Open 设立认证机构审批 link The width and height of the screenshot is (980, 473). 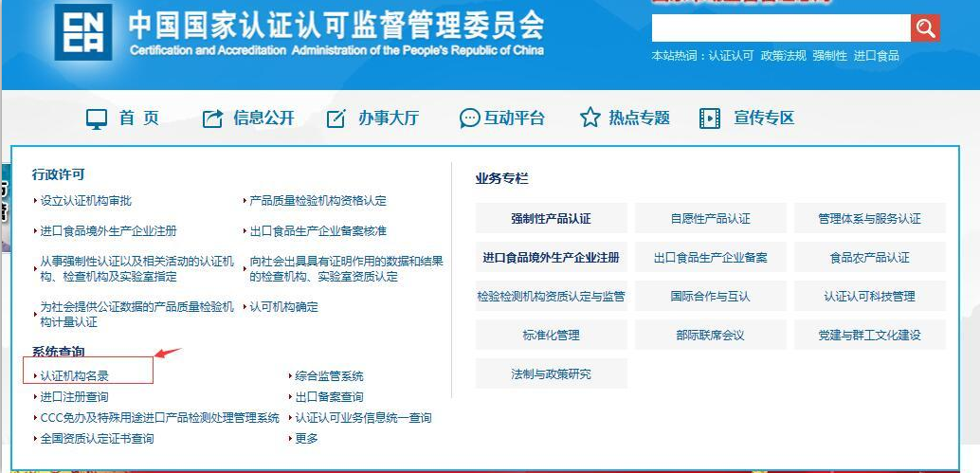tap(86, 201)
